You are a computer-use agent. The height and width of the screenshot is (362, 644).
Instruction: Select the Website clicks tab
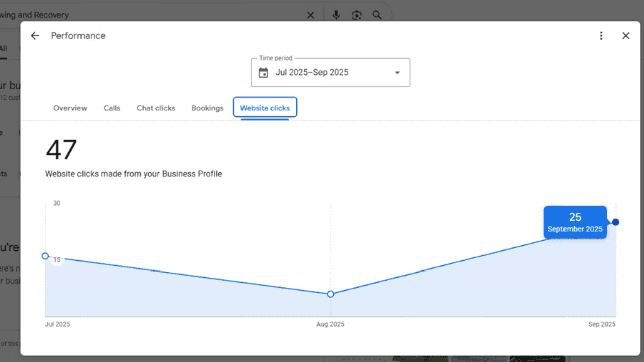265,108
